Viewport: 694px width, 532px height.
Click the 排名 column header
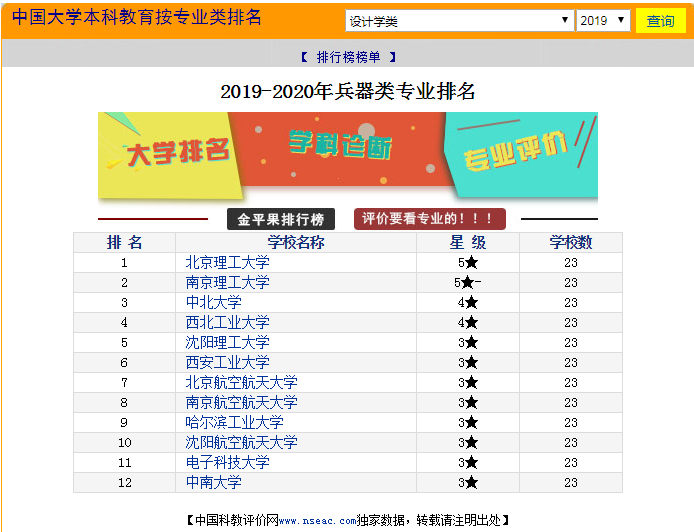coord(124,243)
